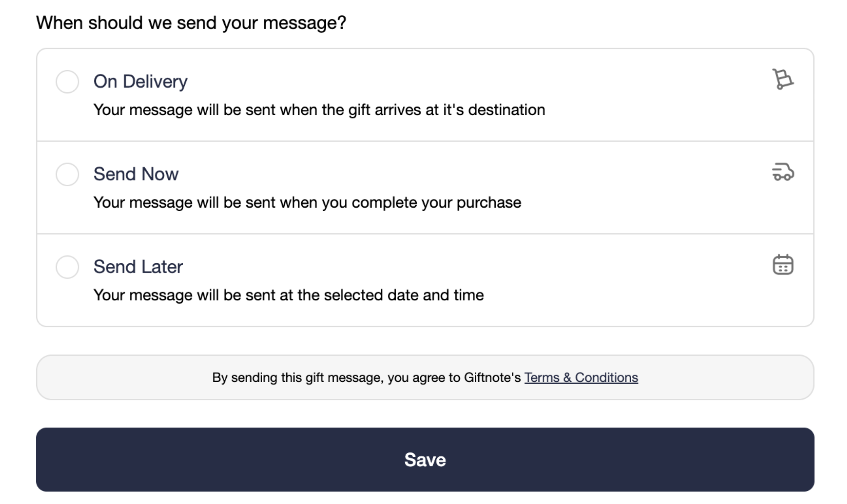This screenshot has width=847, height=504.
Task: Click the calendar icon for Send Later
Action: point(782,265)
